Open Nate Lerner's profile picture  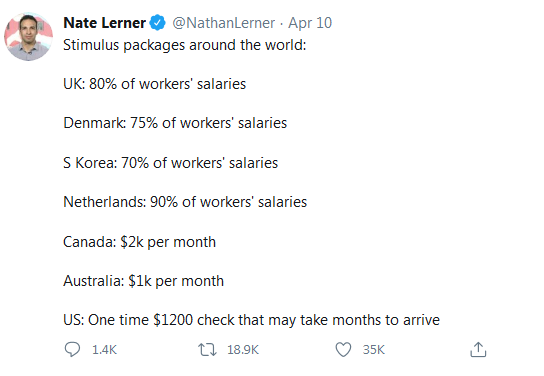pyautogui.click(x=28, y=37)
